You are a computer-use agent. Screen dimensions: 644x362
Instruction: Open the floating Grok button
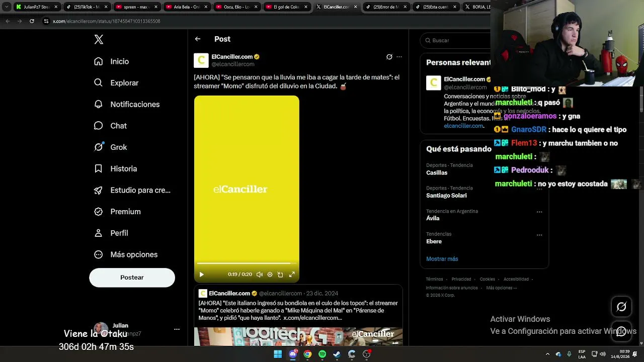coord(621,307)
